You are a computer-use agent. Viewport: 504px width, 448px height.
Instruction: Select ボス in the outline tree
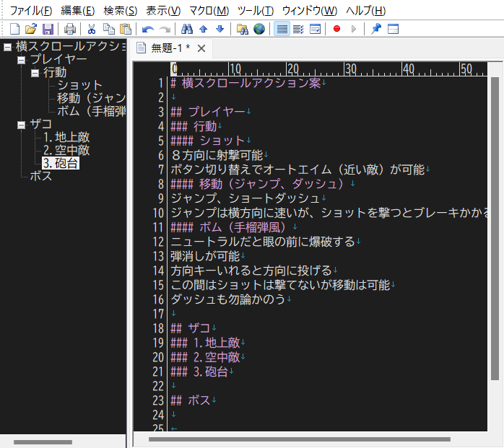click(x=41, y=177)
